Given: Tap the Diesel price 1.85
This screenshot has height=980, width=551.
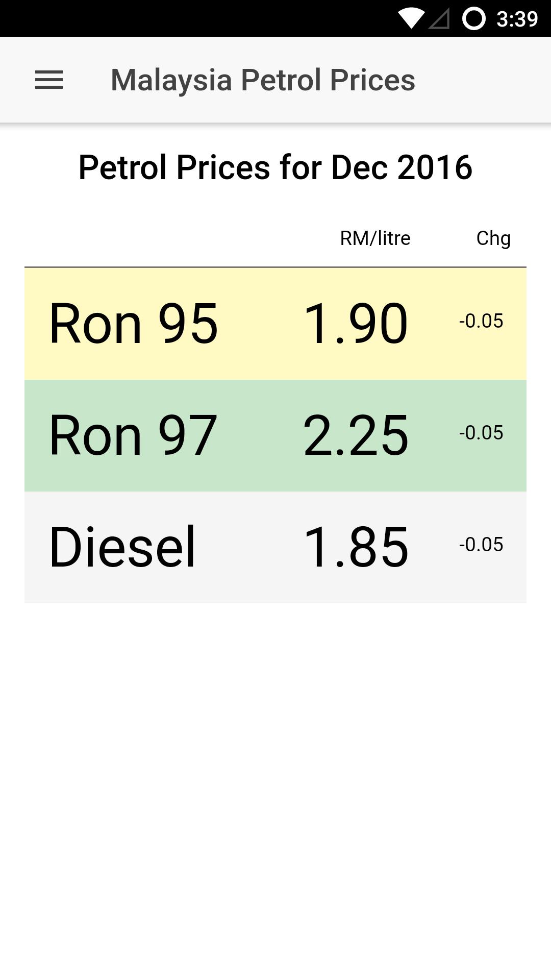Looking at the screenshot, I should tap(356, 547).
